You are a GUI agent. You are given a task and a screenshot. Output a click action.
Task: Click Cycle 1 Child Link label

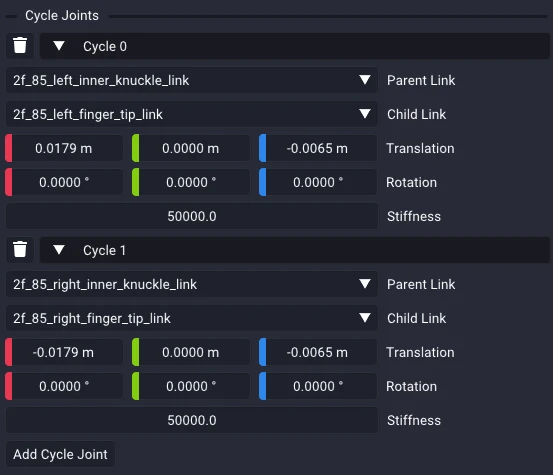(416, 318)
